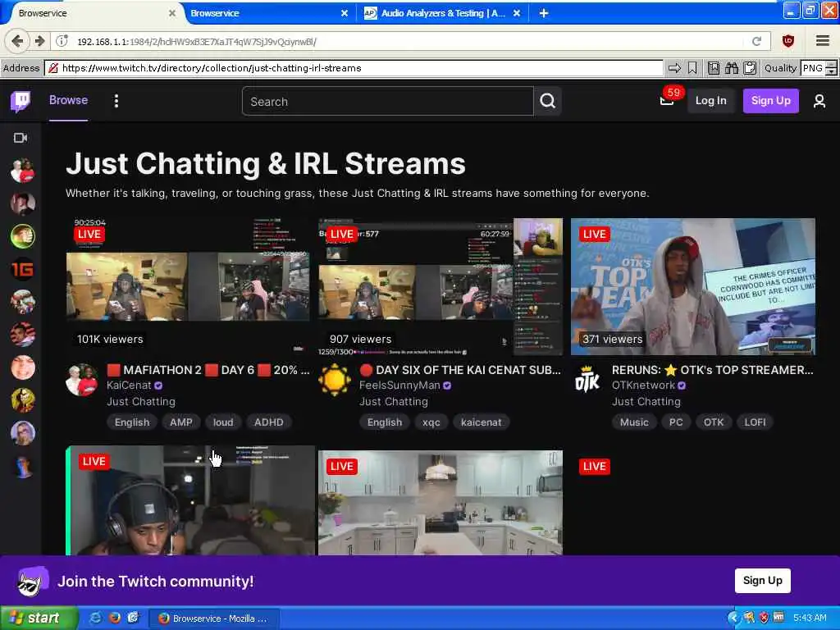
Task: Click the site info icon in the URL bar
Action: [62, 41]
